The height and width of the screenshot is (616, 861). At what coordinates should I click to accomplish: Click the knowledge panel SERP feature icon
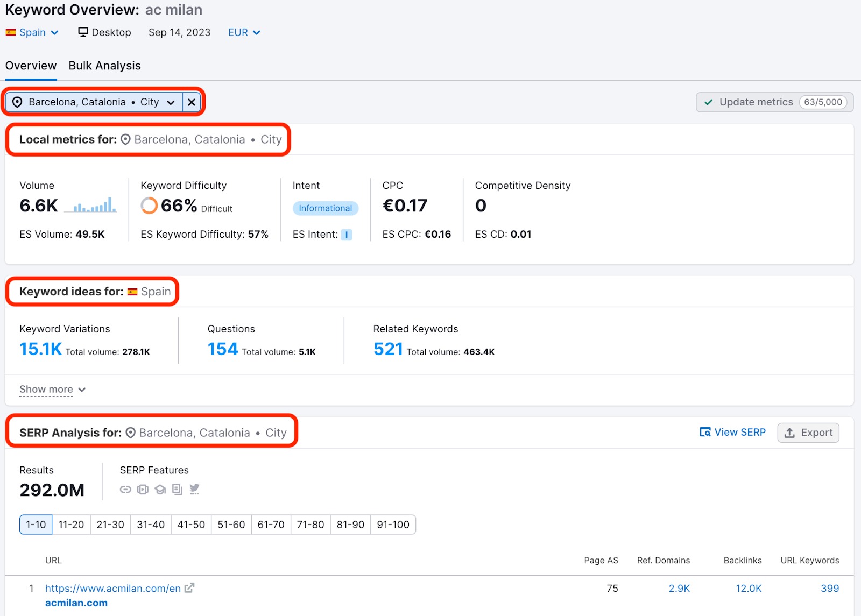coord(160,490)
